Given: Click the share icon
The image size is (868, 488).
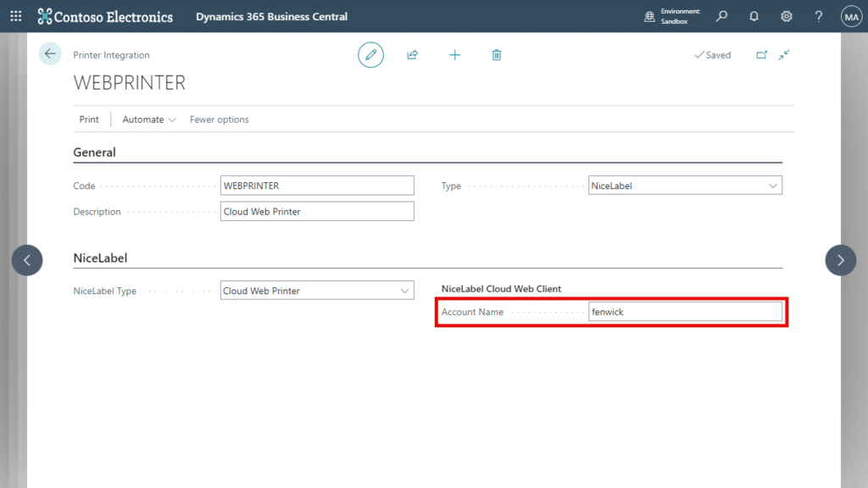Looking at the screenshot, I should coord(413,54).
